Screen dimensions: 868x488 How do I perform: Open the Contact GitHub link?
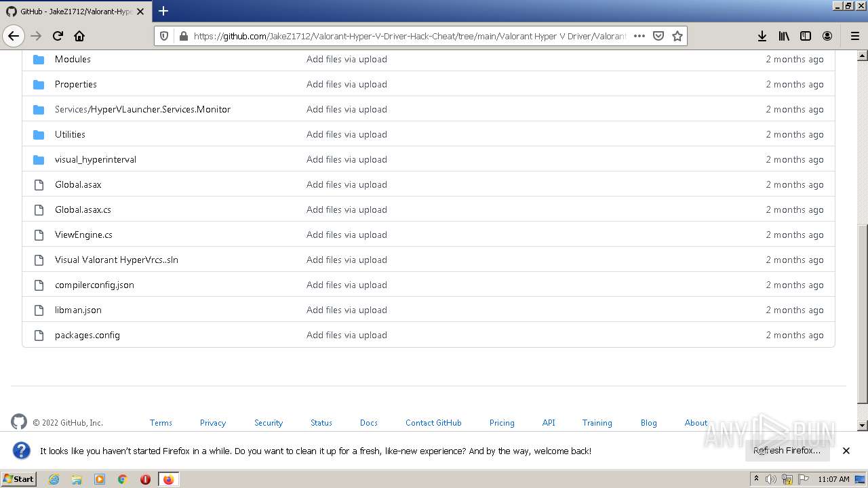tap(433, 422)
